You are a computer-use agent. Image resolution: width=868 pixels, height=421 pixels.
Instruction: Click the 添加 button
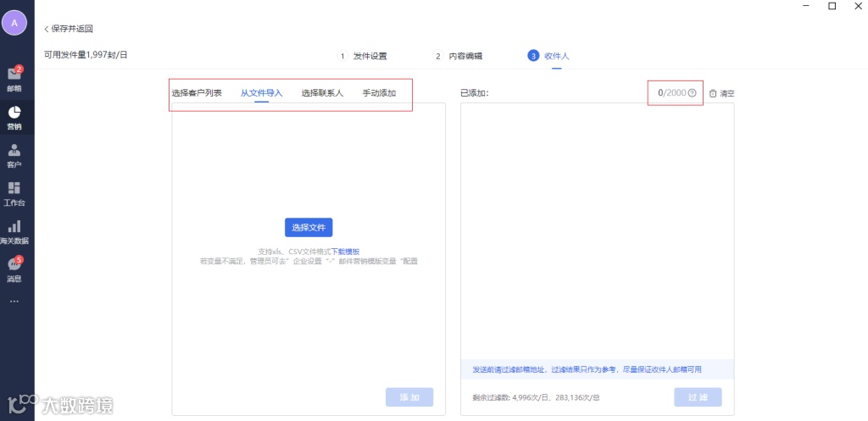point(409,397)
